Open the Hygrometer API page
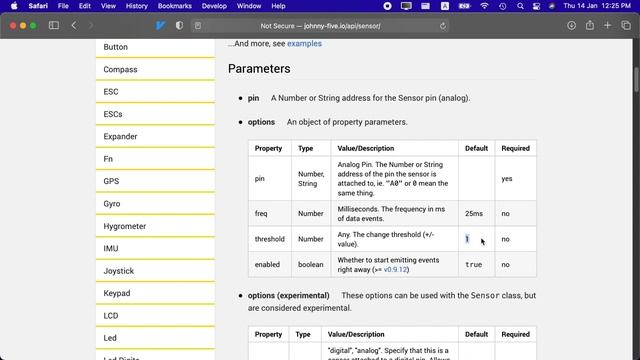Viewport: 640px width, 360px height. point(156,226)
